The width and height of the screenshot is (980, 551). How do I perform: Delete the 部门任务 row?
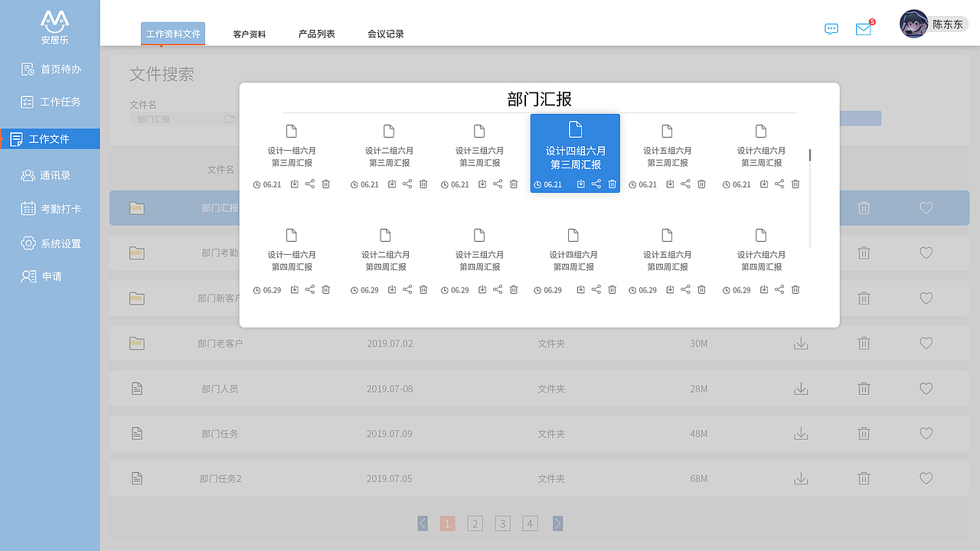tap(864, 433)
